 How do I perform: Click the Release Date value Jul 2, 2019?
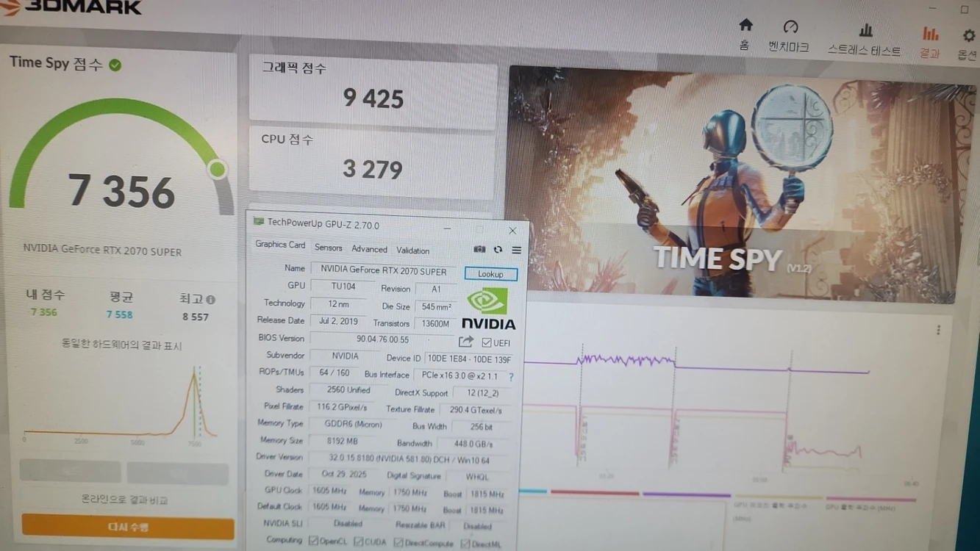click(x=339, y=322)
